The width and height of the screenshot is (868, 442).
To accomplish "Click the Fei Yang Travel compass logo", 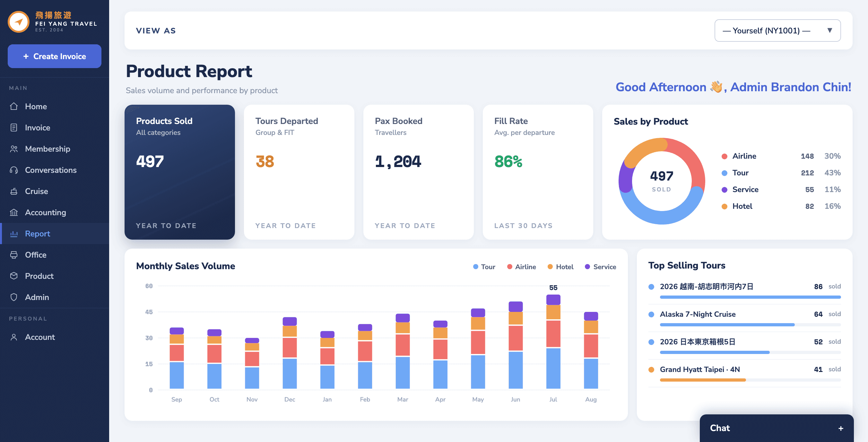I will pos(19,22).
